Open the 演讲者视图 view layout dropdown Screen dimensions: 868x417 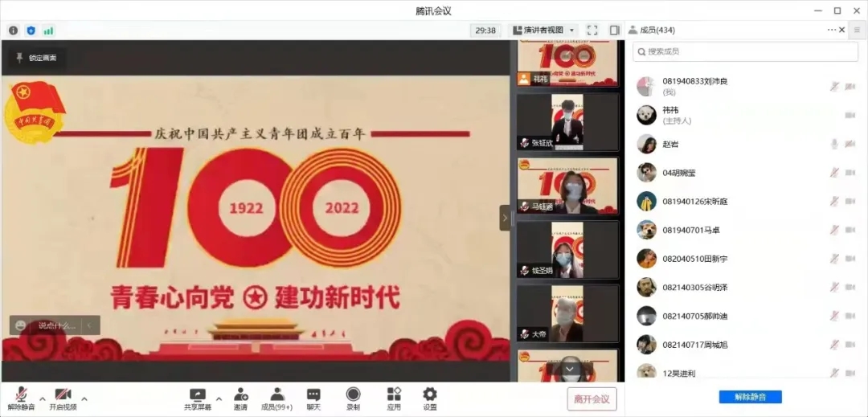(x=545, y=31)
